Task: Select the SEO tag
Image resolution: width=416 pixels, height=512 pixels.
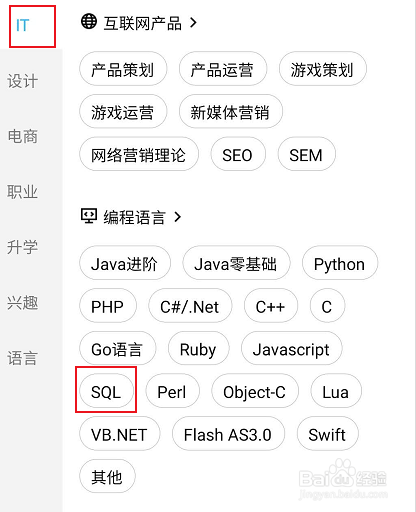Action: 238,154
